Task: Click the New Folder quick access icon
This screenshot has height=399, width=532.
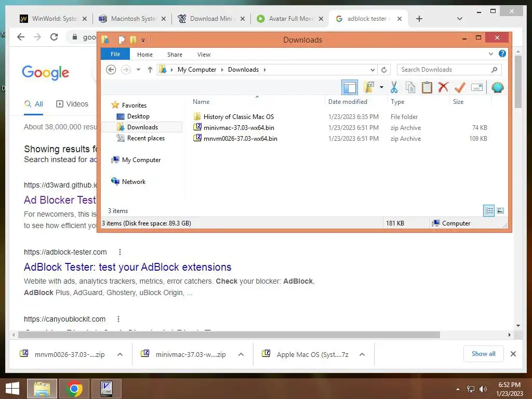Action: pos(134,40)
